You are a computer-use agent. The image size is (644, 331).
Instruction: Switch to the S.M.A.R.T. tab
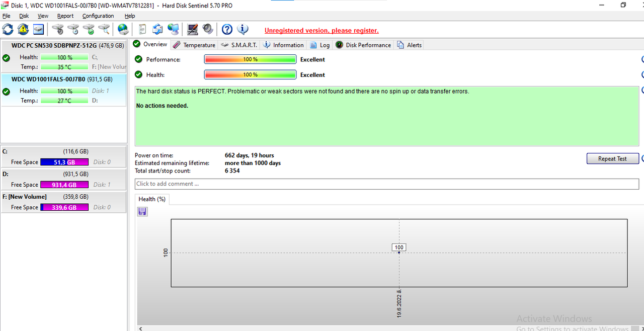pos(239,45)
